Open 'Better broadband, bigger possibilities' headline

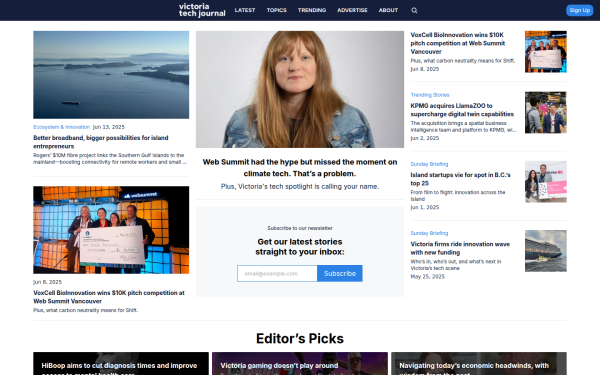point(101,142)
